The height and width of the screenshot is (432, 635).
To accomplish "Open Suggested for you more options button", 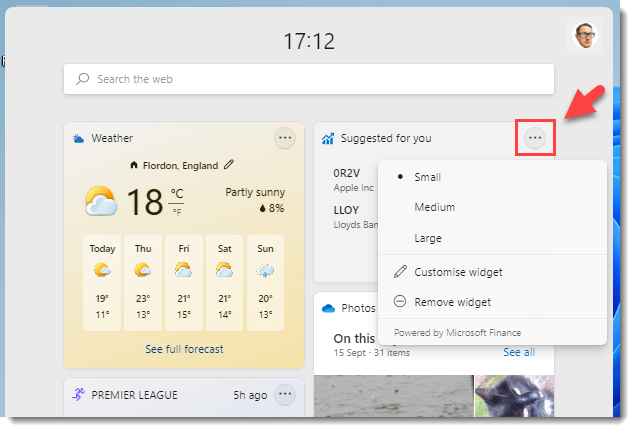I will pyautogui.click(x=535, y=138).
